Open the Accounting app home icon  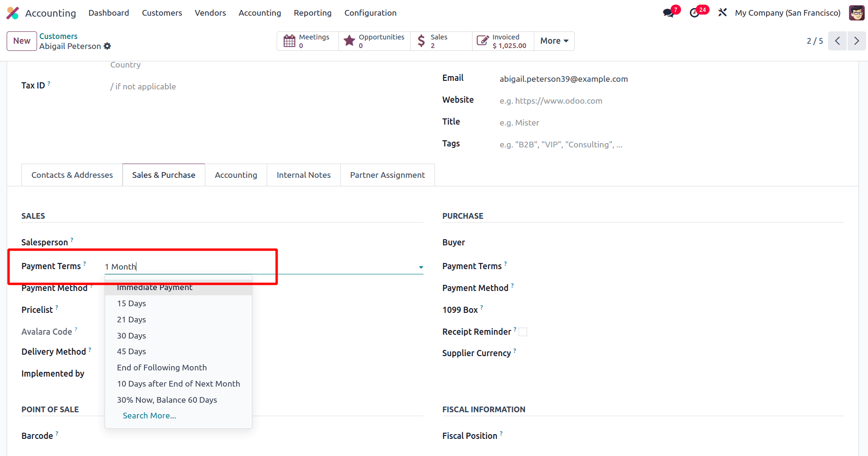(13, 13)
